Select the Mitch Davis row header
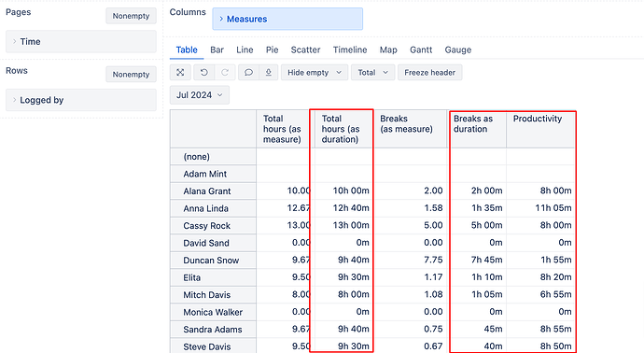The height and width of the screenshot is (353, 644). (x=213, y=295)
